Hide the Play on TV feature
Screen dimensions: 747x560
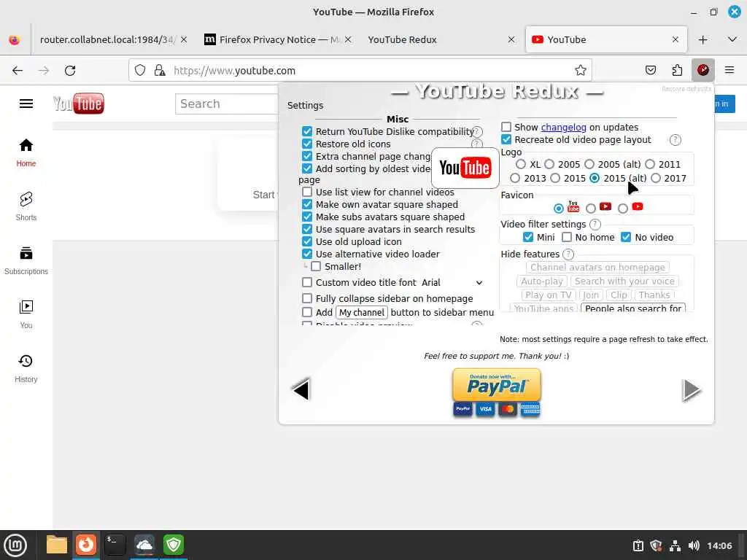(x=549, y=295)
